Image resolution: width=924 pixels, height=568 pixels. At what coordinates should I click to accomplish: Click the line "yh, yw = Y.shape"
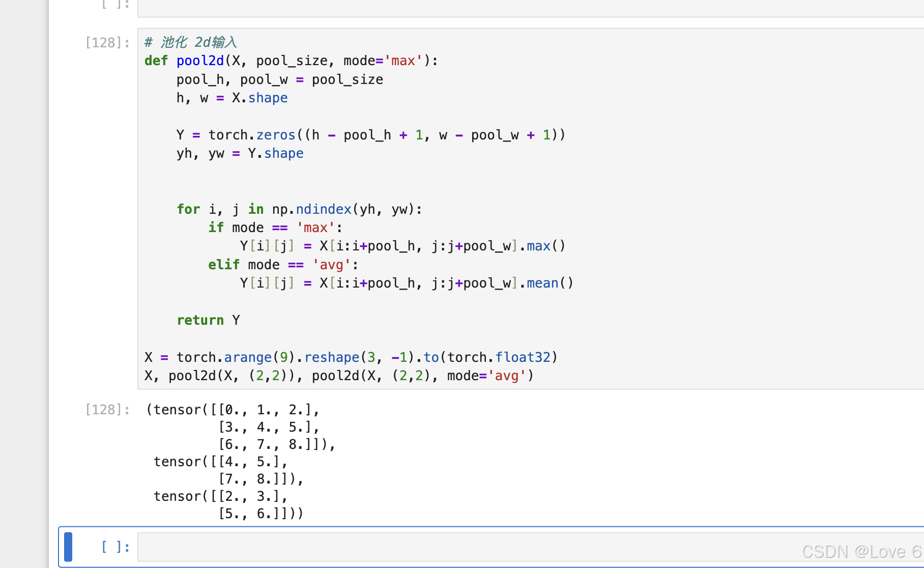pyautogui.click(x=240, y=153)
